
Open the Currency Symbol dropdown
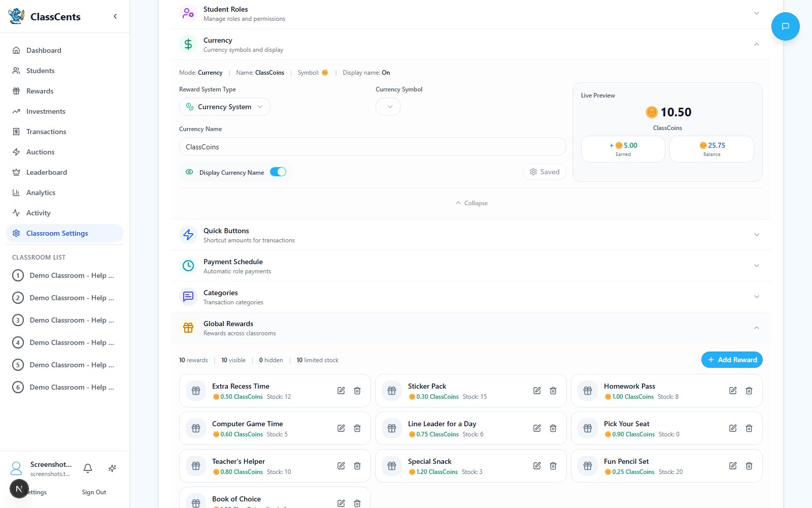(x=388, y=107)
